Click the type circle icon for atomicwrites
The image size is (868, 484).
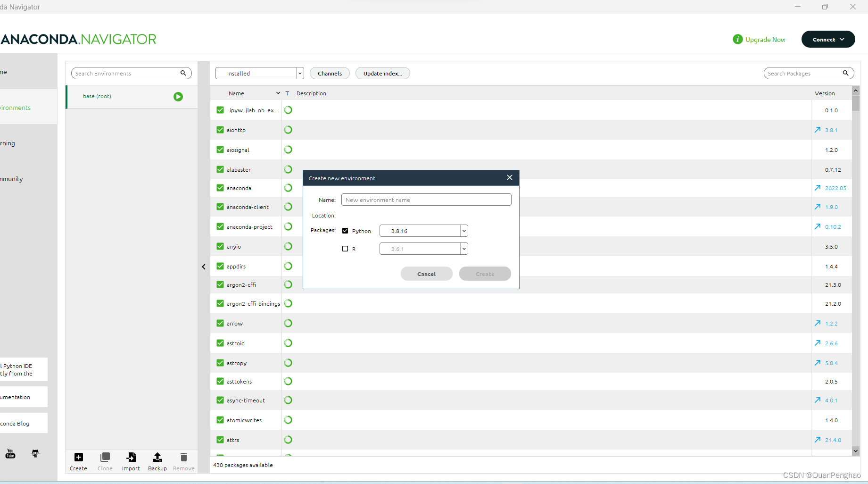click(288, 420)
